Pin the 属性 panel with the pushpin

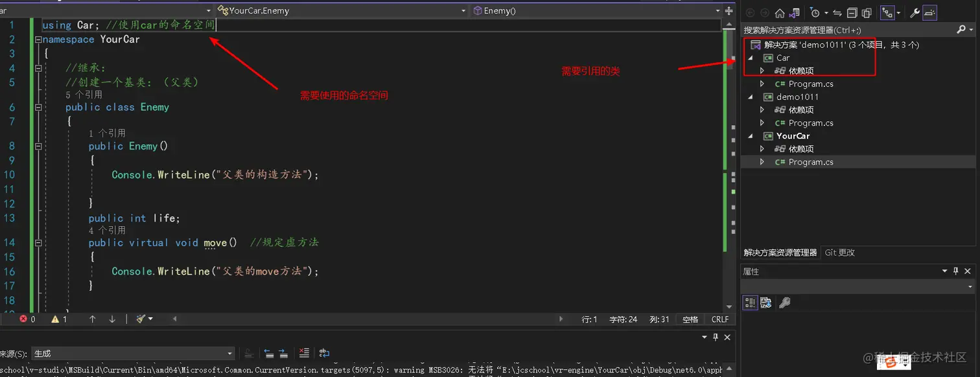click(955, 271)
